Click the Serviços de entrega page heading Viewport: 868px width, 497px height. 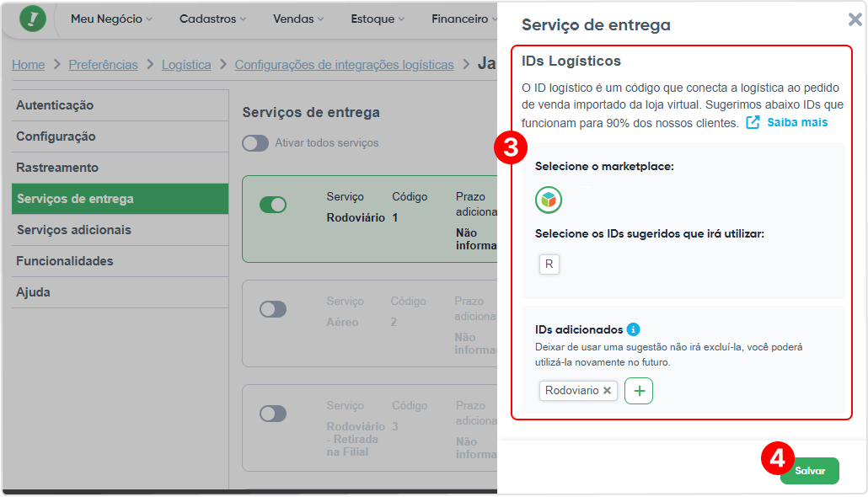[x=311, y=112]
